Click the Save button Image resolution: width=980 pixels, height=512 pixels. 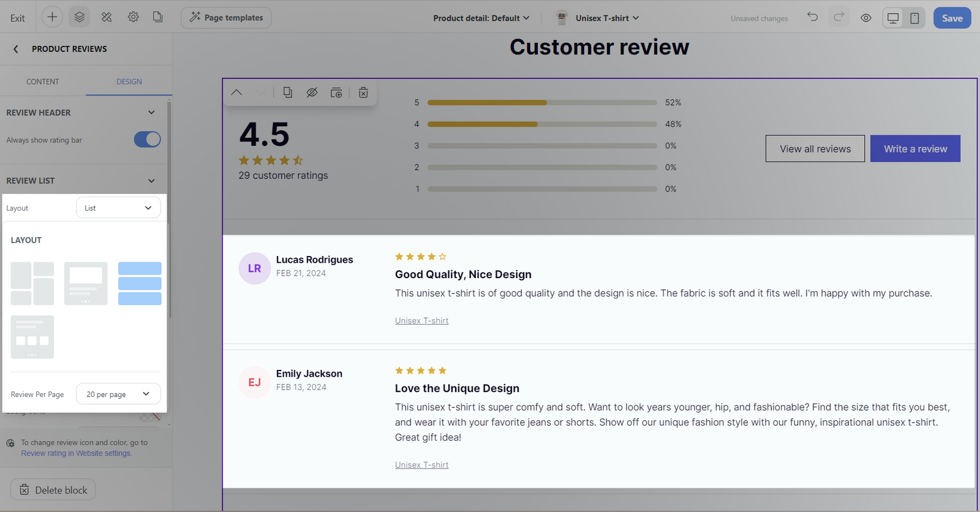952,18
